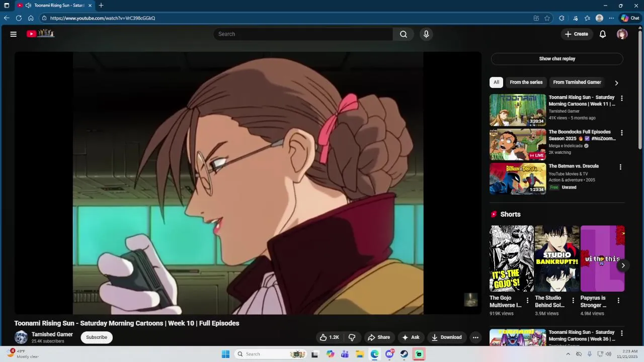Show next Shorts with arrow
644x362 pixels.
point(623,265)
